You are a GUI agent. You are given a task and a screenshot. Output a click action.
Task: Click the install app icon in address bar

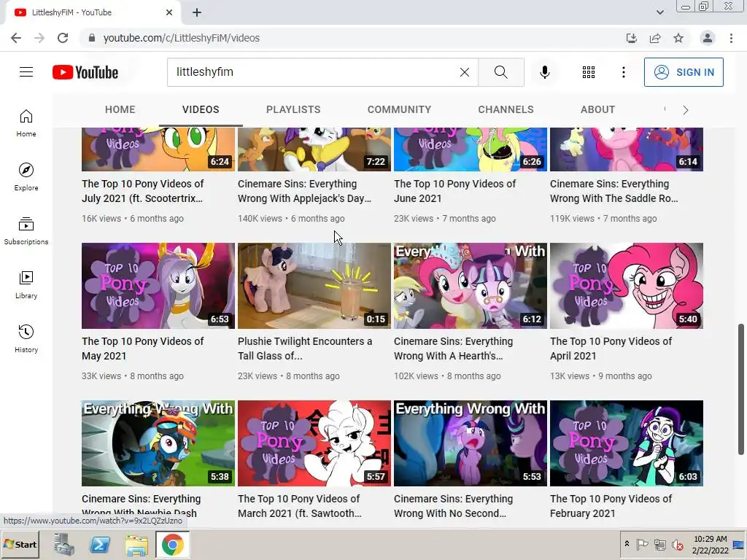click(x=631, y=38)
